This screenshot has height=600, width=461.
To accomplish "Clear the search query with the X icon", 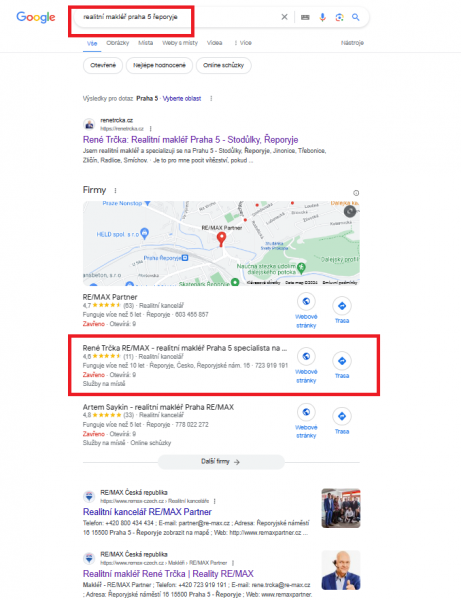I will click(x=284, y=17).
